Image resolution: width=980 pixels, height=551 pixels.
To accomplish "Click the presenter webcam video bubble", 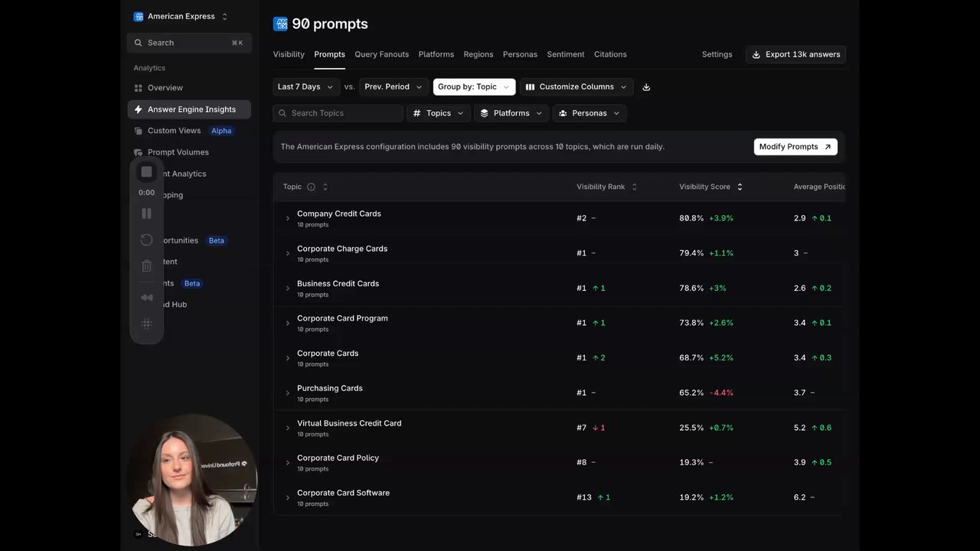I will 192,480.
